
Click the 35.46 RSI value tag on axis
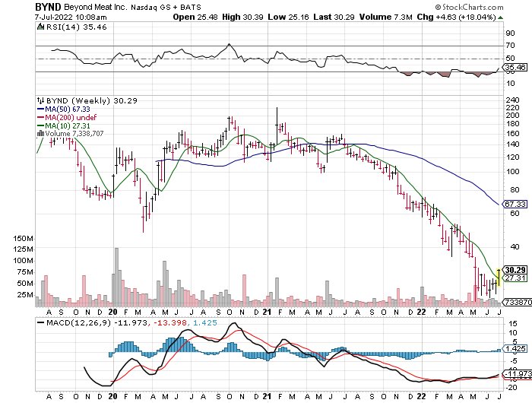tap(516, 67)
